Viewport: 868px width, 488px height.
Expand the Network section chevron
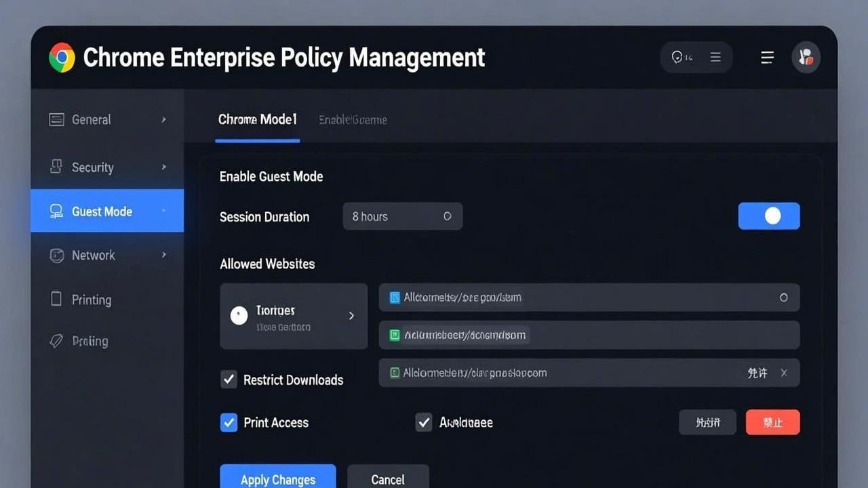coord(164,256)
